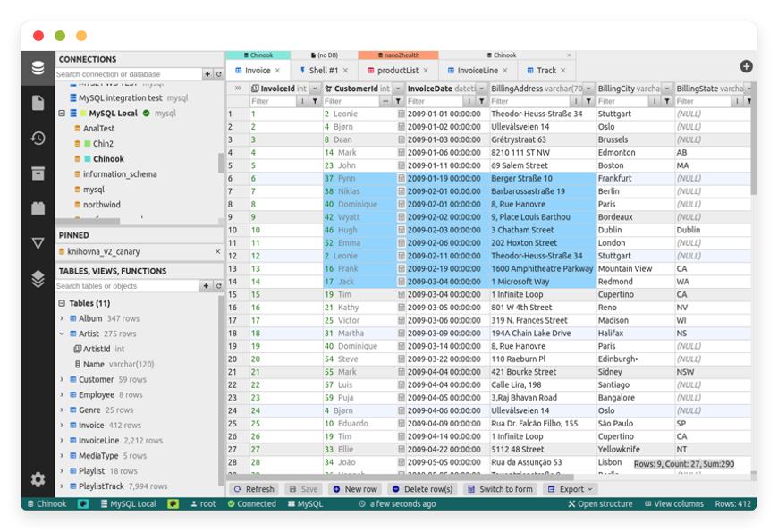The image size is (778, 532).
Task: Open the database connections sidebar panel
Action: point(38,68)
